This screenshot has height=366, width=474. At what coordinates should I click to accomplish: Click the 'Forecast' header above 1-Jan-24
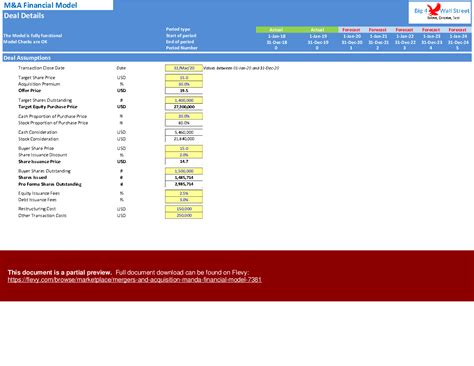coord(458,30)
